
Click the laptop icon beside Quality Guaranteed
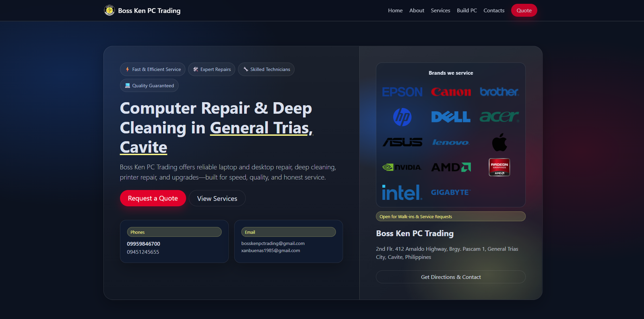(128, 85)
